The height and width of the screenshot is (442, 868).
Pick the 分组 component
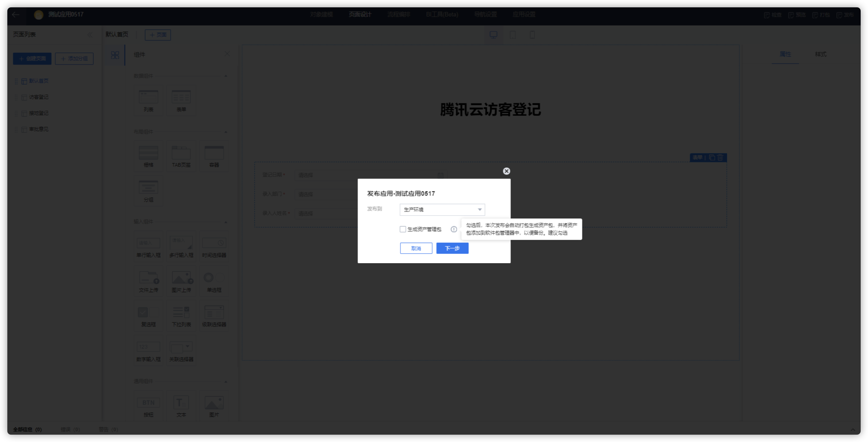(148, 191)
